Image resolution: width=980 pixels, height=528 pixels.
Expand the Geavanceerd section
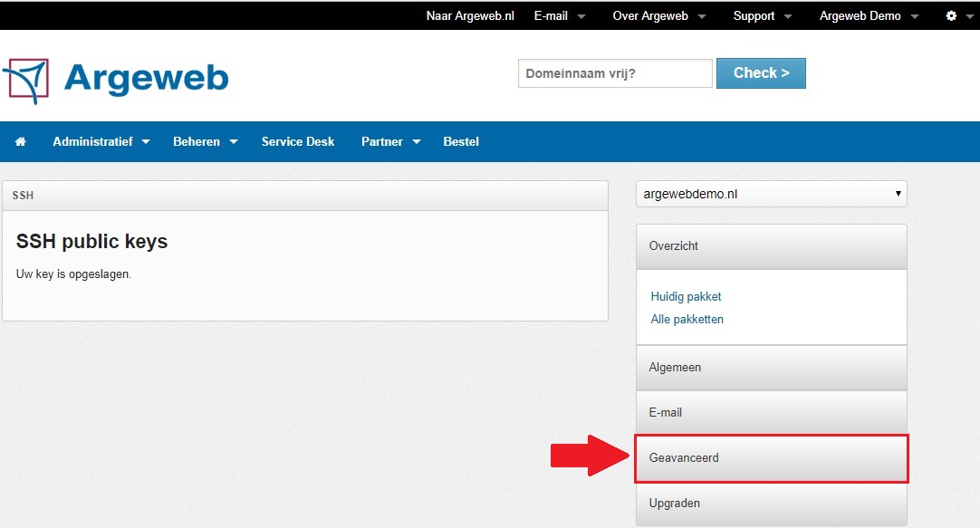pyautogui.click(x=772, y=458)
